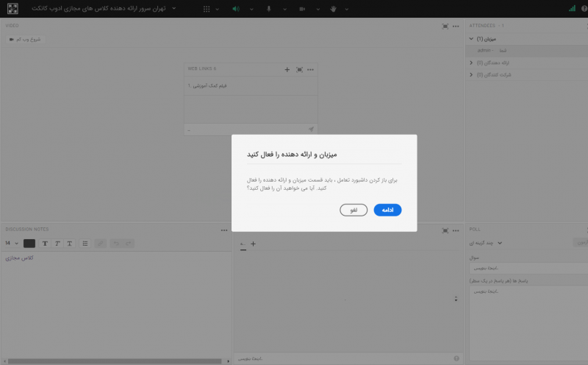Open Discussion Notes options menu

224,230
